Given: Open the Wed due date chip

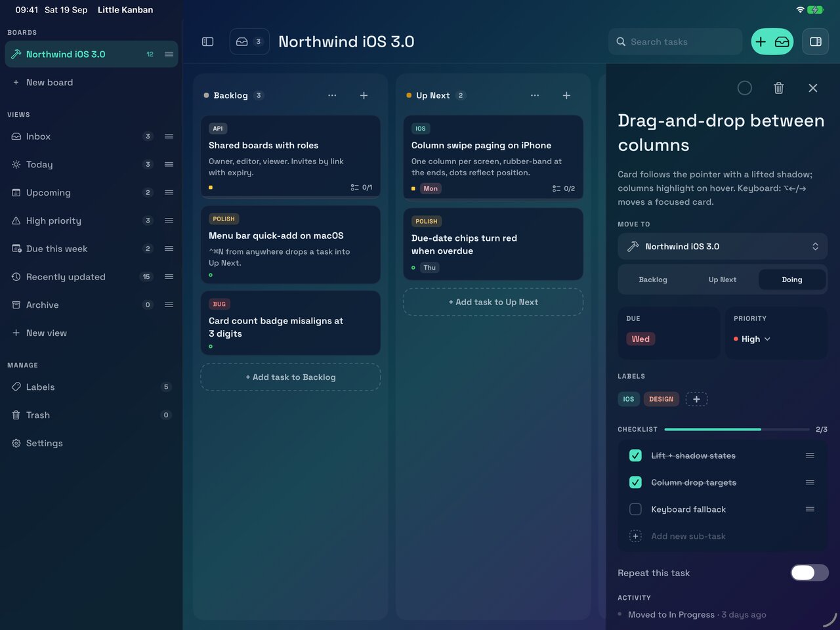Looking at the screenshot, I should pyautogui.click(x=640, y=339).
